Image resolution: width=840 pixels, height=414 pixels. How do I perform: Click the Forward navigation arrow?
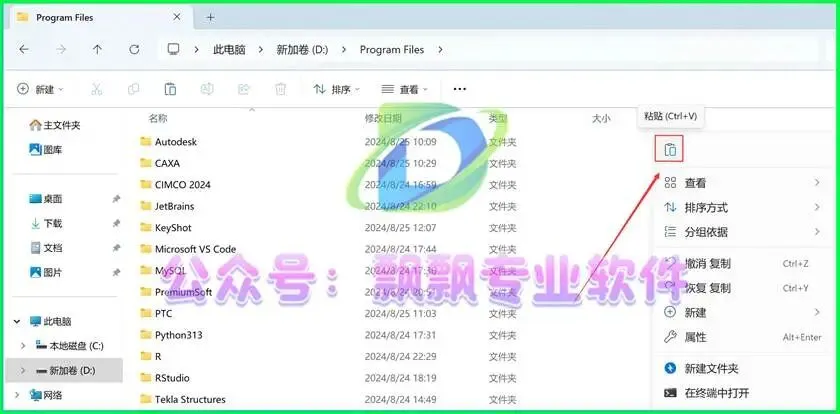tap(61, 49)
